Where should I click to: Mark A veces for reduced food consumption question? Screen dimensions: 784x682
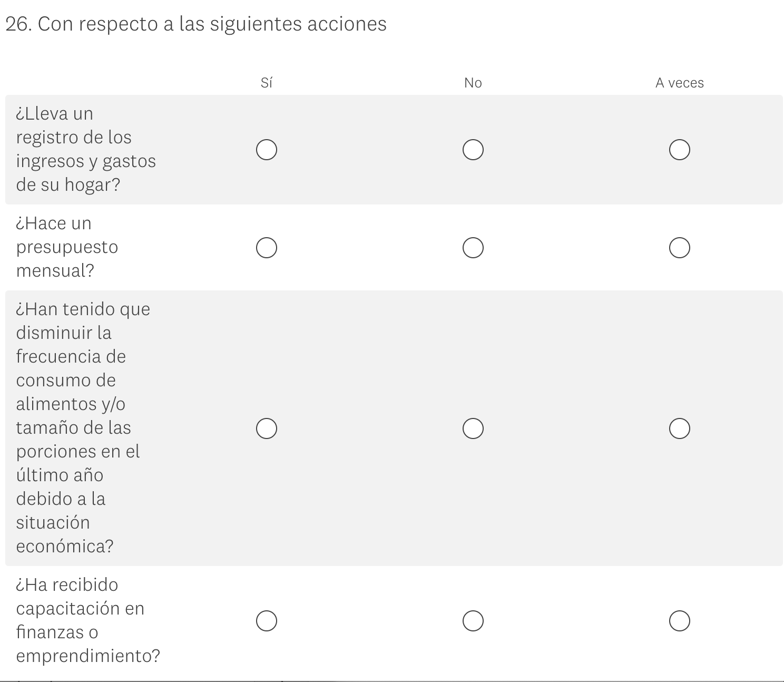[x=680, y=428]
